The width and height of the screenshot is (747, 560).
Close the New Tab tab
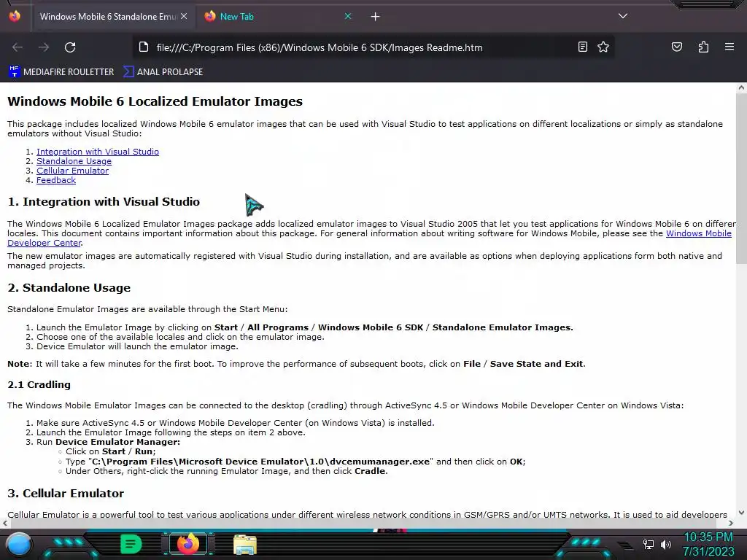348,16
